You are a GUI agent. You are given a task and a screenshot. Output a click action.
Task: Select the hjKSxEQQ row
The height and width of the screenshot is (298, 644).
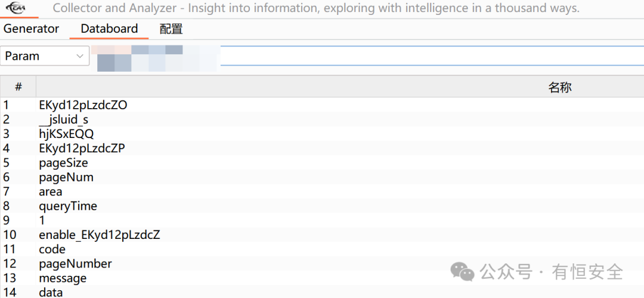tap(66, 134)
